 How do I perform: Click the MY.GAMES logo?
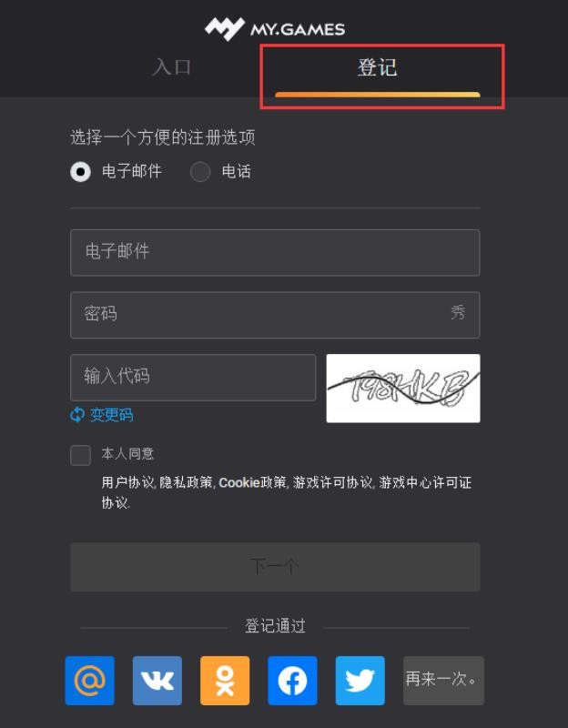(x=275, y=29)
